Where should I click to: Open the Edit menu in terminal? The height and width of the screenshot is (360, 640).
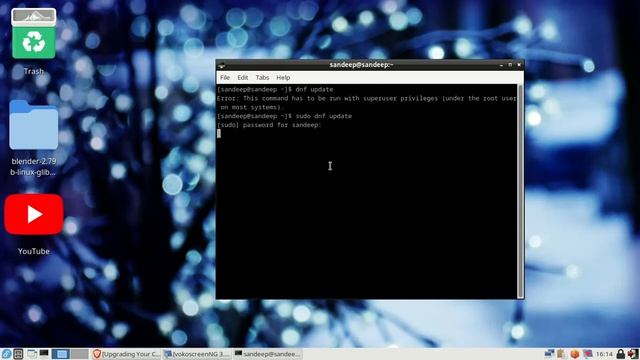tap(242, 78)
